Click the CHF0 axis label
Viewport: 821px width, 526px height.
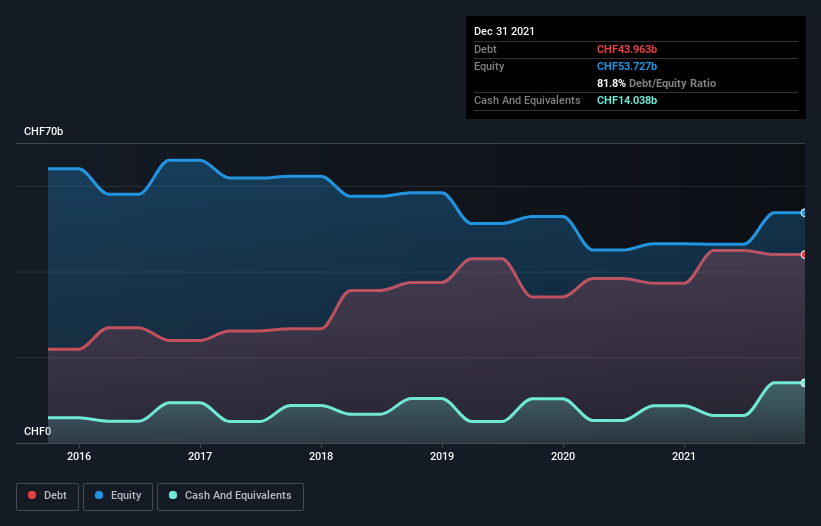click(x=38, y=431)
